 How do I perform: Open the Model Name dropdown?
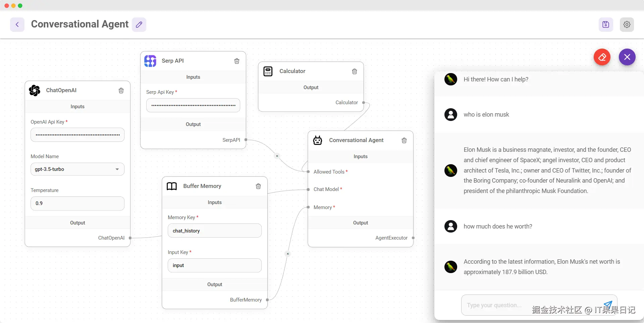(x=77, y=169)
